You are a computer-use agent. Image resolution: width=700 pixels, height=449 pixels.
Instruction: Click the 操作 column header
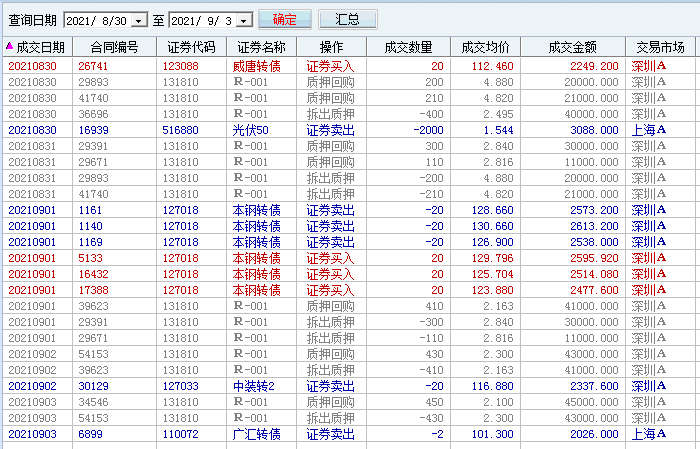pos(331,47)
